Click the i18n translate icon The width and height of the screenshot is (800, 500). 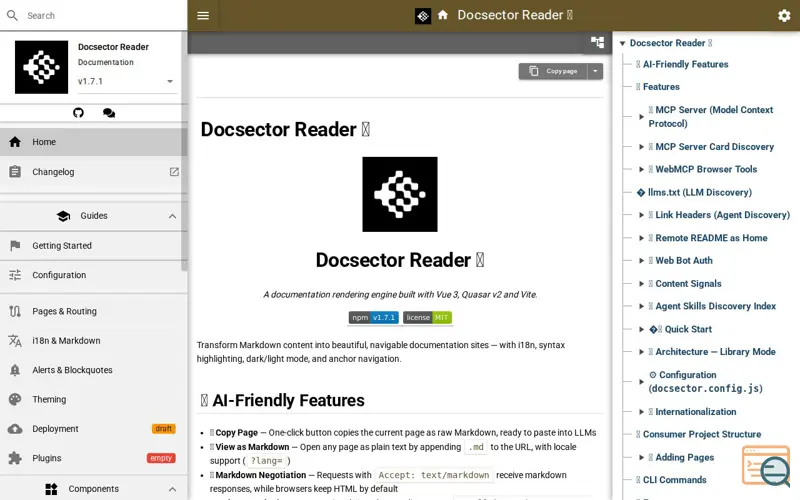click(15, 340)
